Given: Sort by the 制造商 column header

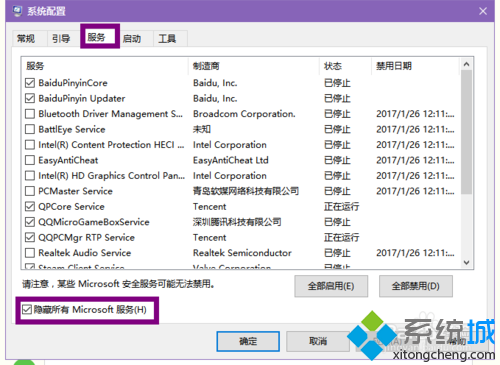Looking at the screenshot, I should coord(254,66).
